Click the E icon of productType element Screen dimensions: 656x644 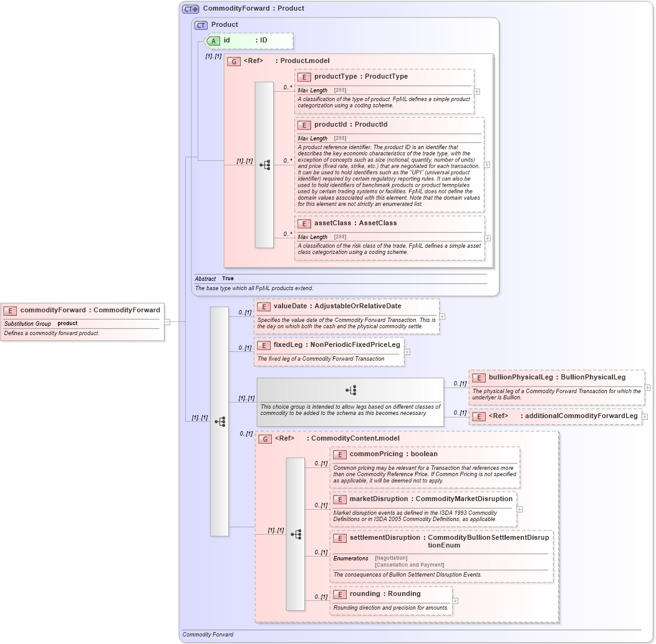click(x=304, y=77)
